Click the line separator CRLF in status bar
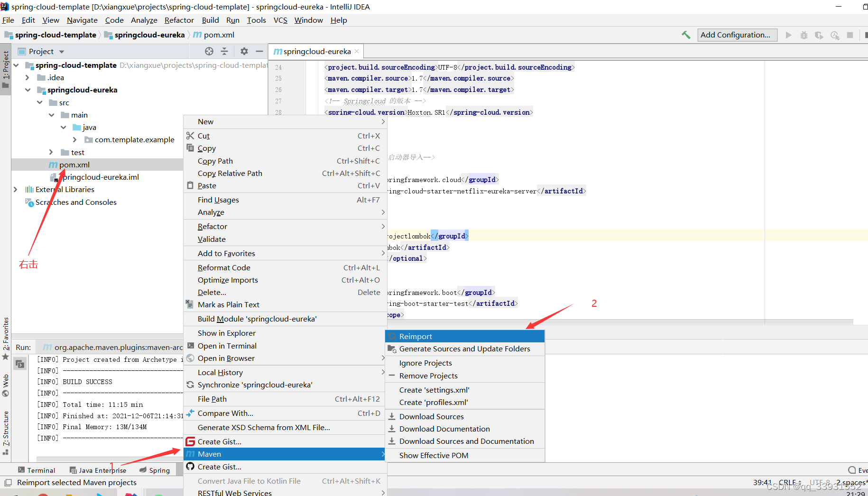 [790, 482]
